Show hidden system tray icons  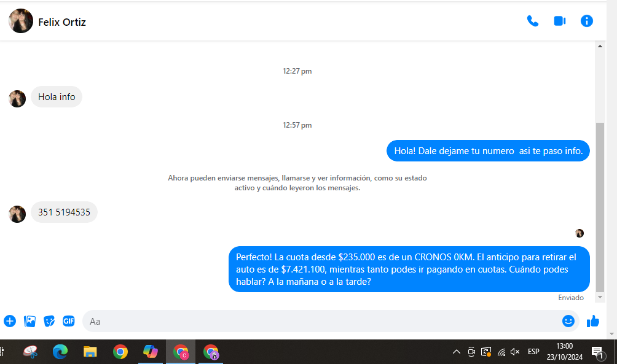pyautogui.click(x=456, y=352)
